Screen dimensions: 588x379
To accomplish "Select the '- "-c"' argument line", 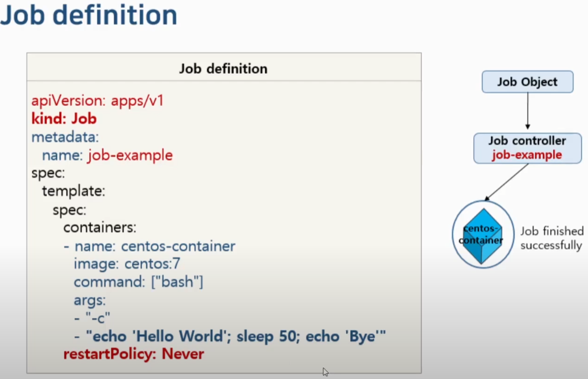I will click(92, 318).
